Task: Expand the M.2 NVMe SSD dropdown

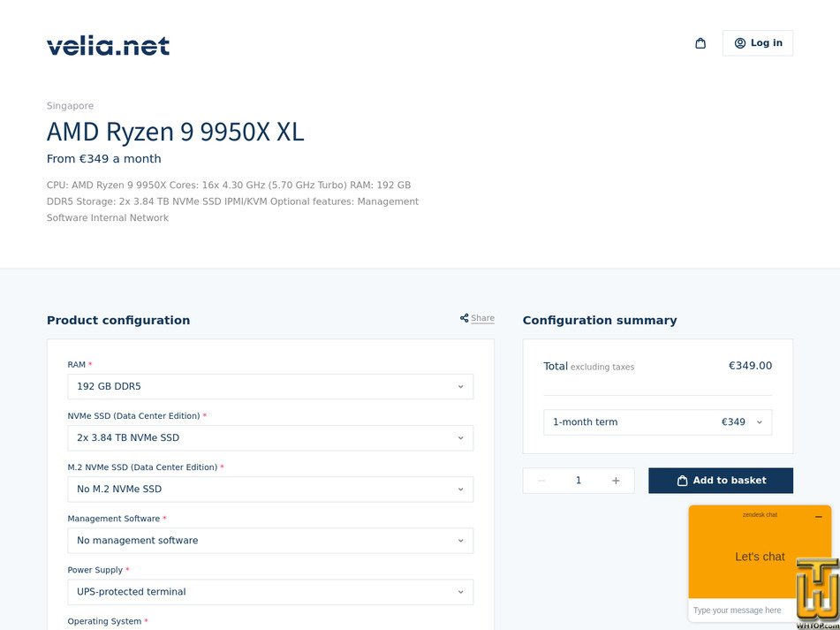Action: 270,490
